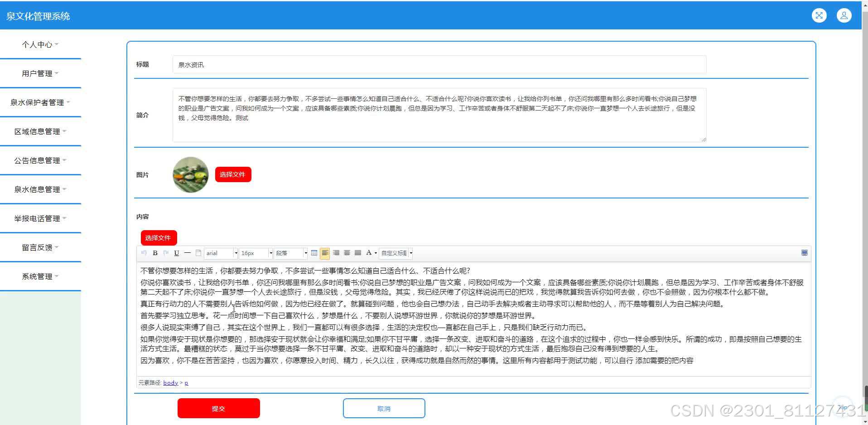868x425 pixels.
Task: Click the undo icon in editor toolbar
Action: click(144, 253)
